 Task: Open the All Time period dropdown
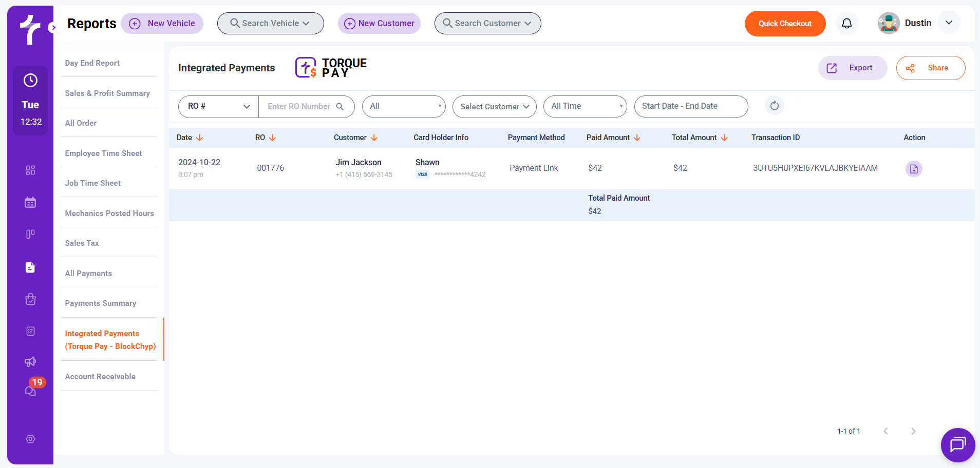pos(585,107)
